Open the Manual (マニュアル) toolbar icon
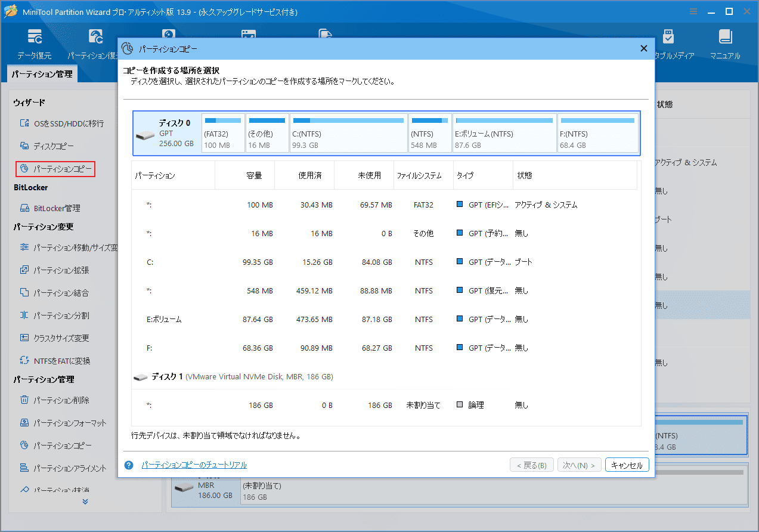This screenshot has height=532, width=759. click(725, 45)
